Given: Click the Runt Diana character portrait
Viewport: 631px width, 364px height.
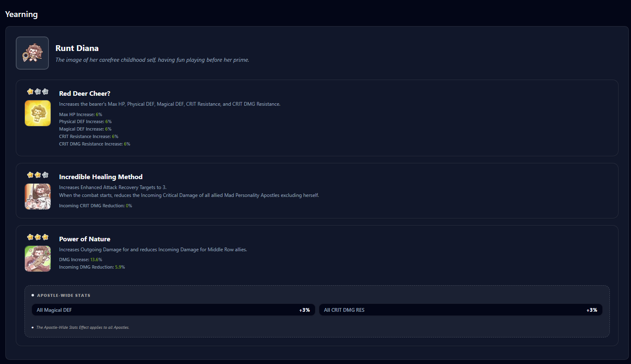Looking at the screenshot, I should click(x=32, y=53).
